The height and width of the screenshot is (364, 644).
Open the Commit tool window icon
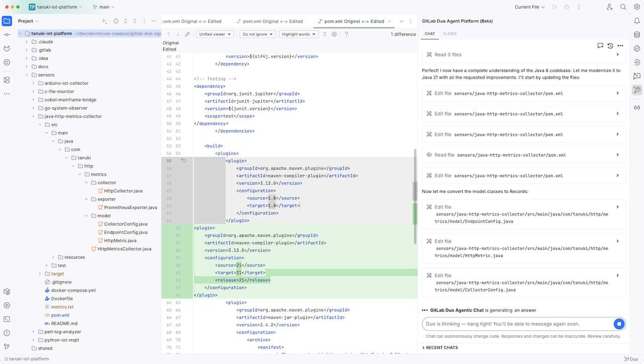tap(7, 35)
